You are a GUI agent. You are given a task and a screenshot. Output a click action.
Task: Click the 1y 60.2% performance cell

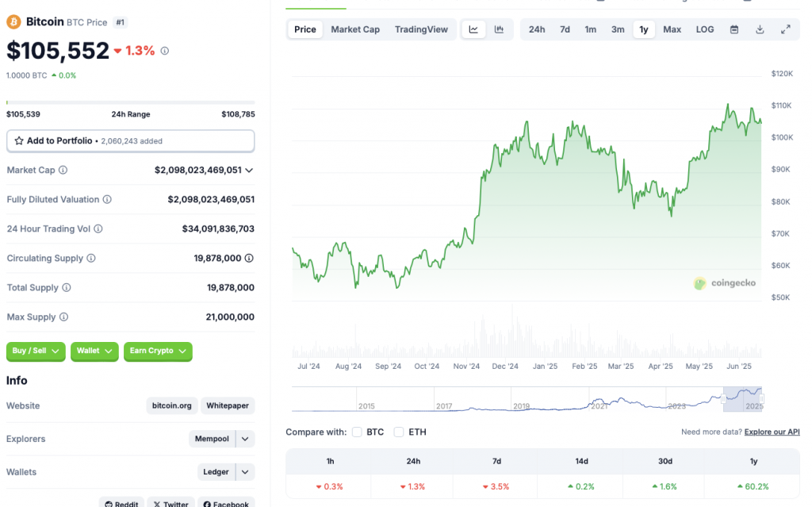[x=753, y=487]
